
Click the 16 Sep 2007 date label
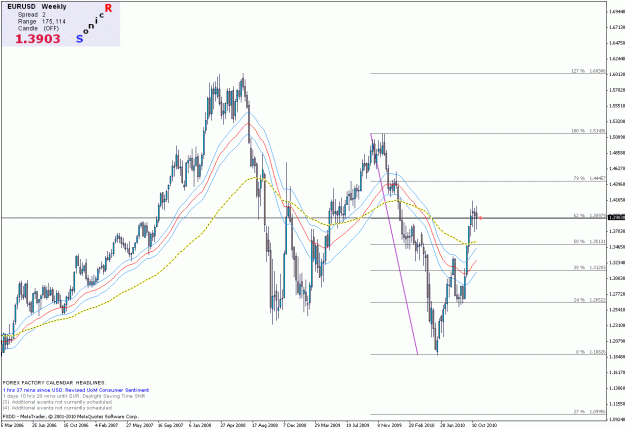170,425
